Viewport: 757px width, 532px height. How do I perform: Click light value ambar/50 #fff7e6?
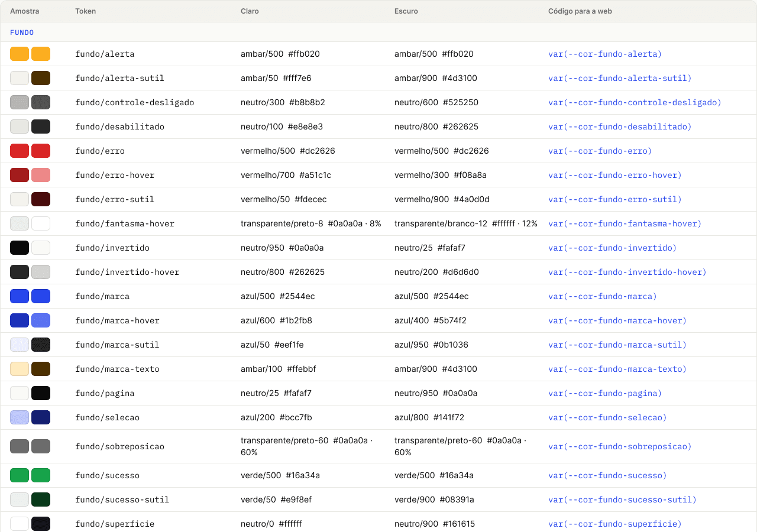point(276,78)
